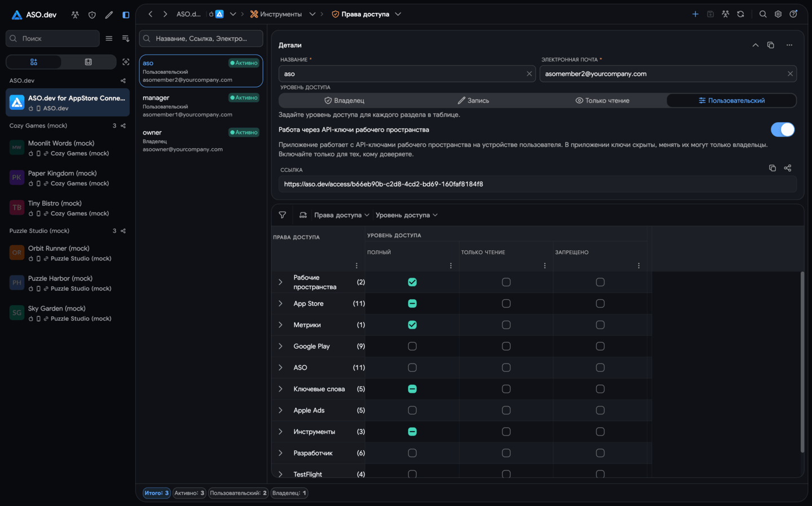Select the Запись access level tab

[473, 100]
